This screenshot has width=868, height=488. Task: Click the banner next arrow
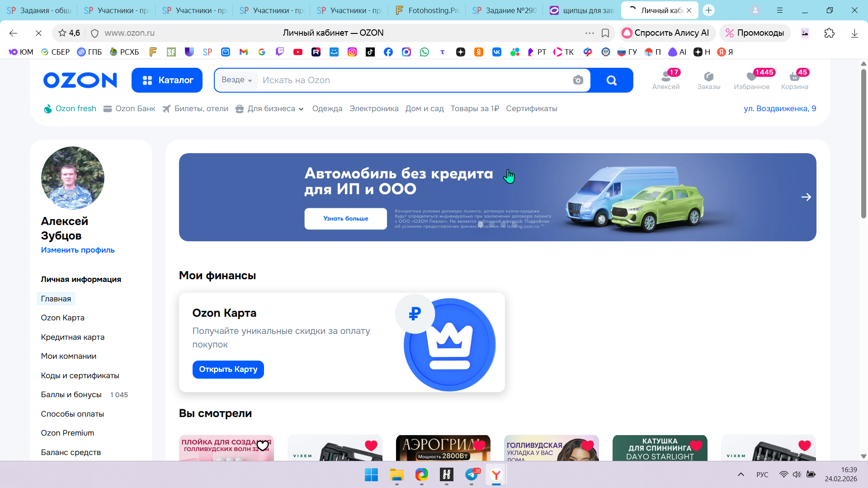[x=806, y=197]
